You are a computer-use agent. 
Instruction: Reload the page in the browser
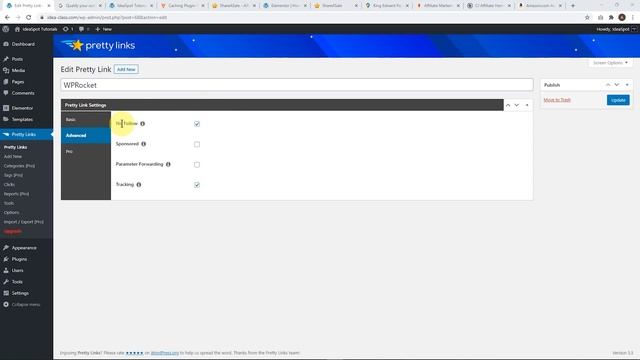[x=29, y=18]
